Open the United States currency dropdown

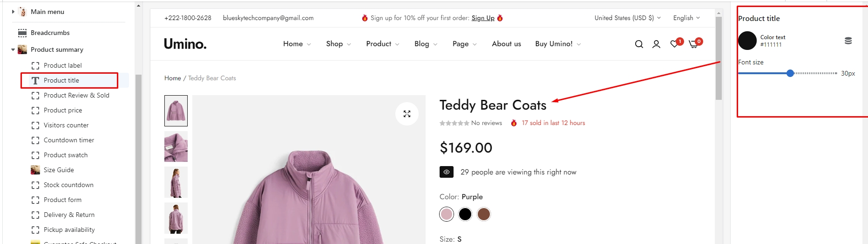coord(627,18)
